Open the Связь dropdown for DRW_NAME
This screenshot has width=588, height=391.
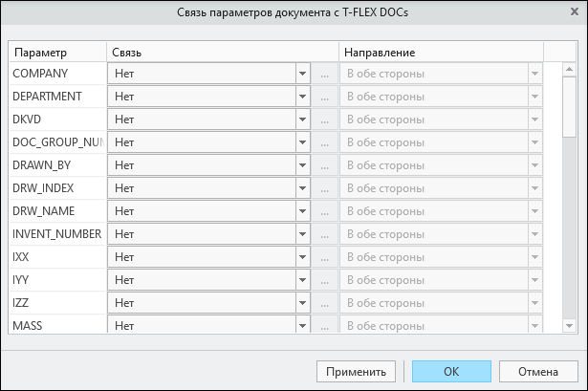click(208, 211)
